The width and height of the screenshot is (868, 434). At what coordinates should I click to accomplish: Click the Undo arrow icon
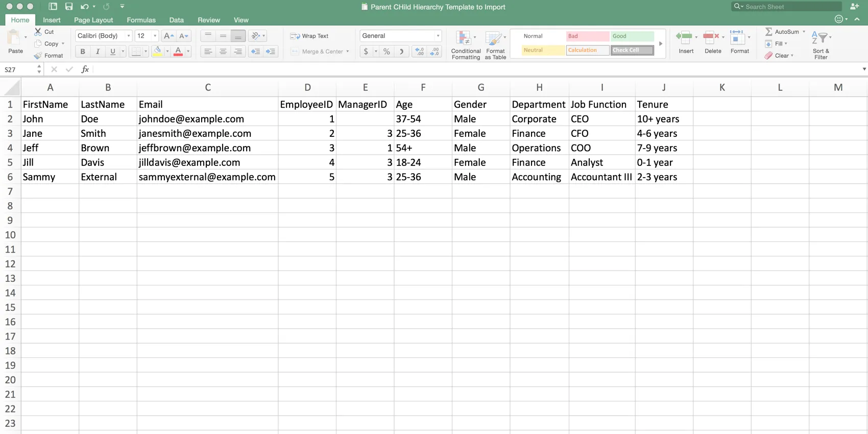point(84,7)
